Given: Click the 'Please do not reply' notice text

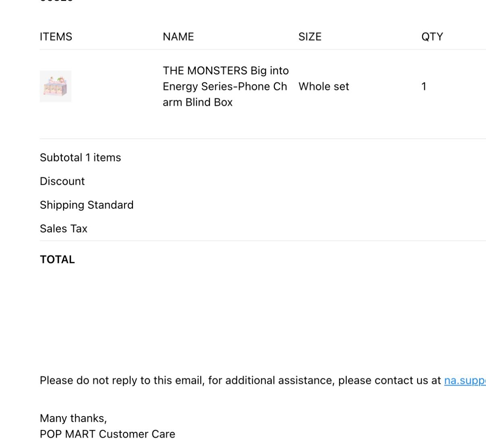Looking at the screenshot, I should [x=241, y=380].
